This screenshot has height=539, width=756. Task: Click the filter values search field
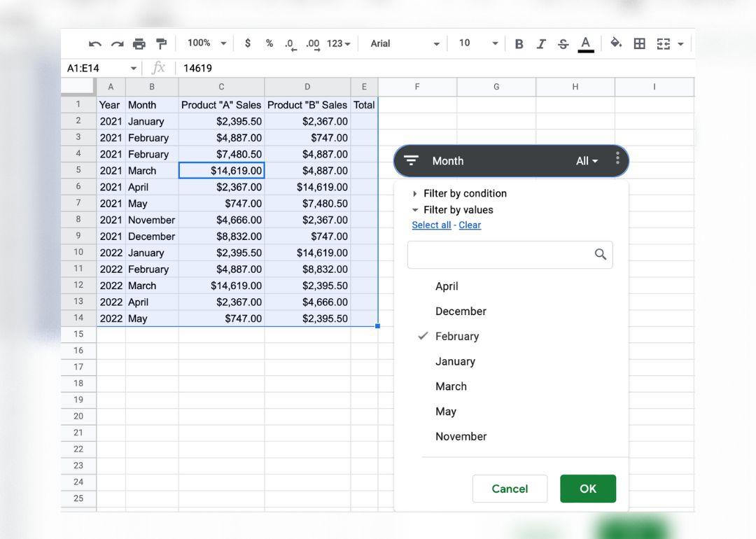501,255
